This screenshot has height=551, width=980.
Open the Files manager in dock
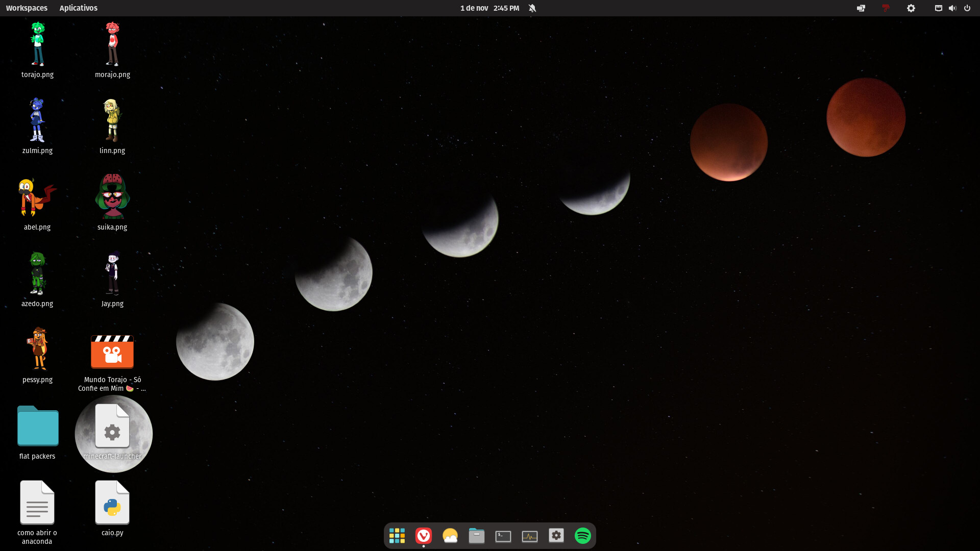476,536
